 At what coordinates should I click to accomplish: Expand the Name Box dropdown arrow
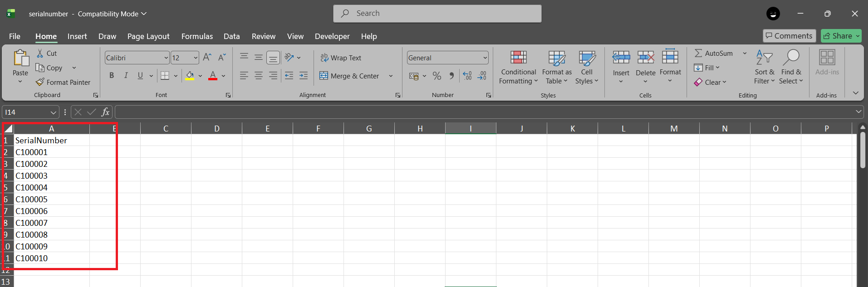[x=53, y=112]
